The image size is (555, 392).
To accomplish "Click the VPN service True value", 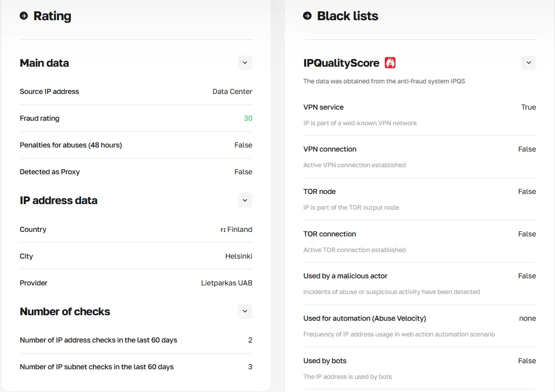I will click(528, 107).
